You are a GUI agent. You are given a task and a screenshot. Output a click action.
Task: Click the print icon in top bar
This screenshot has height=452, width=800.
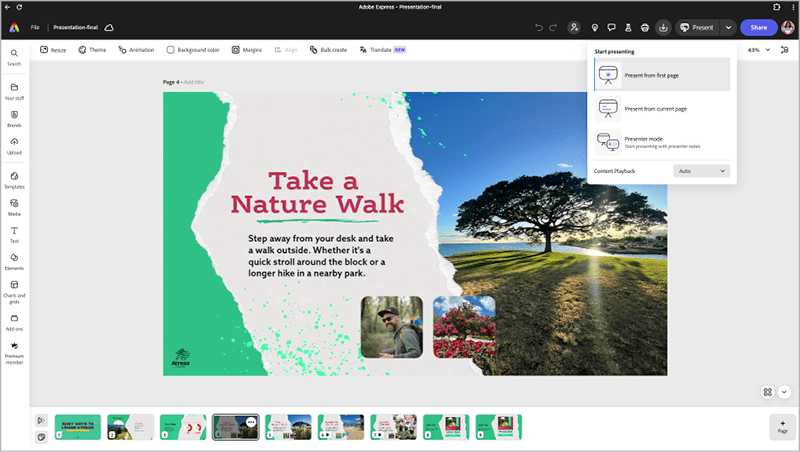click(645, 28)
